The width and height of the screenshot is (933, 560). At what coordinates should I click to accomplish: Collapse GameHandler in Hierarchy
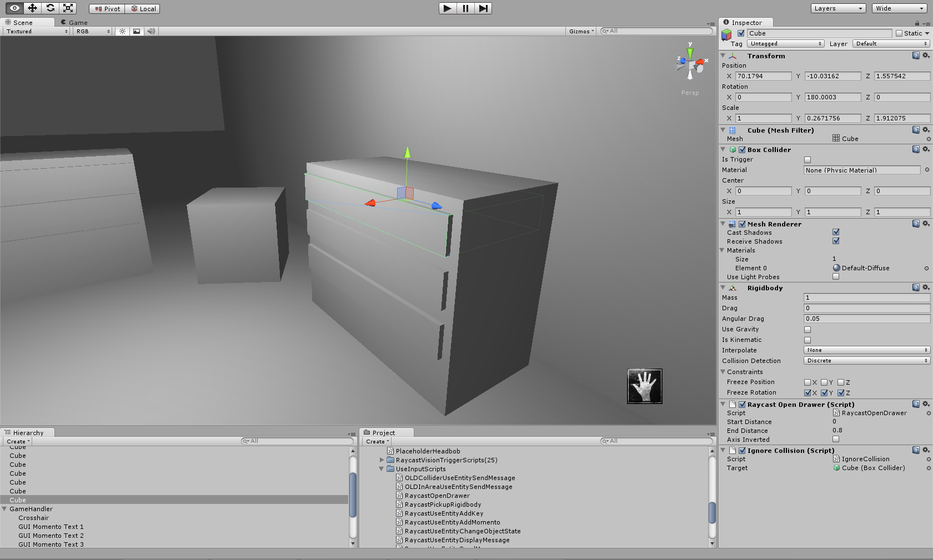pyautogui.click(x=4, y=509)
